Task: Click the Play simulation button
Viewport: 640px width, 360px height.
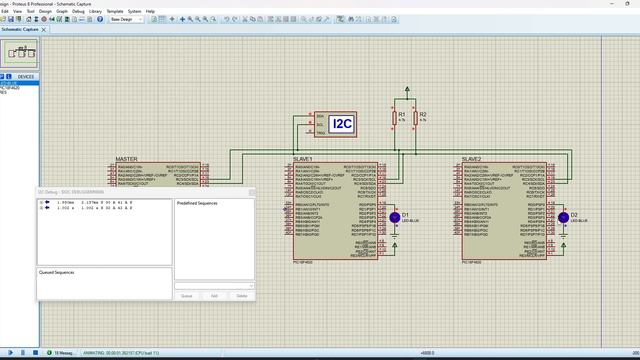Action: [10, 353]
